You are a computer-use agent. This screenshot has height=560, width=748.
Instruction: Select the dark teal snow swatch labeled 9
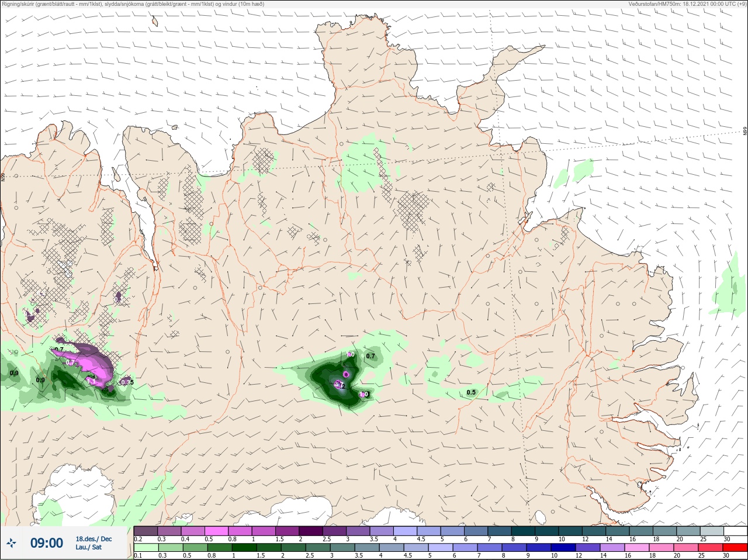tap(546, 531)
